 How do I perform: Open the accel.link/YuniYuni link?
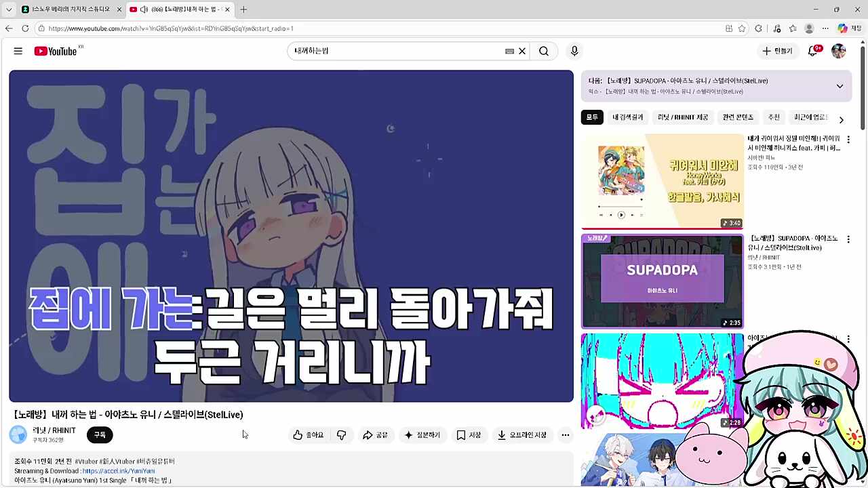tap(119, 471)
